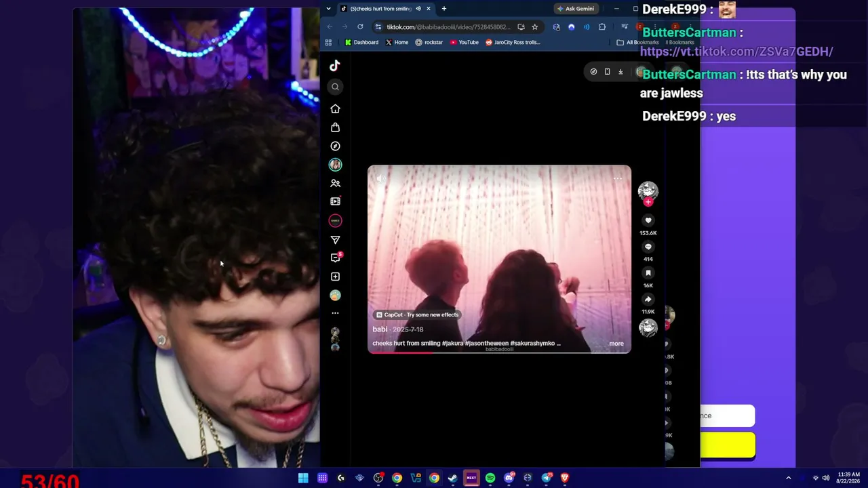Show hidden system tray icons
868x488 pixels.
[x=788, y=478]
